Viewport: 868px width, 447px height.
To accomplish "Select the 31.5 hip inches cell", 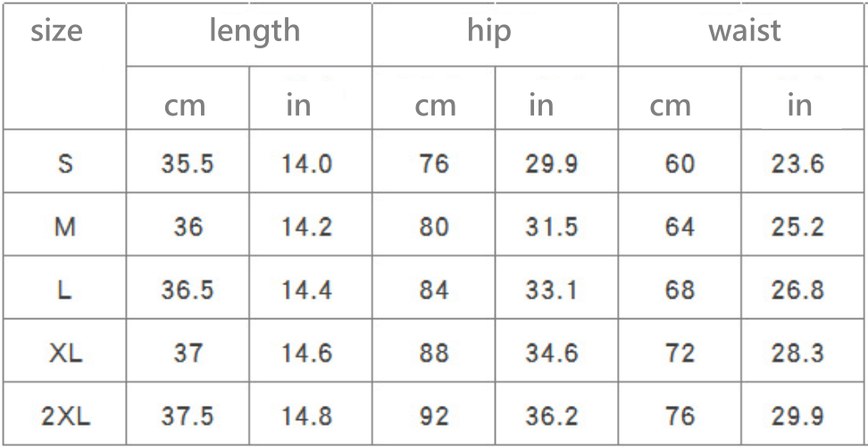I will (x=551, y=227).
